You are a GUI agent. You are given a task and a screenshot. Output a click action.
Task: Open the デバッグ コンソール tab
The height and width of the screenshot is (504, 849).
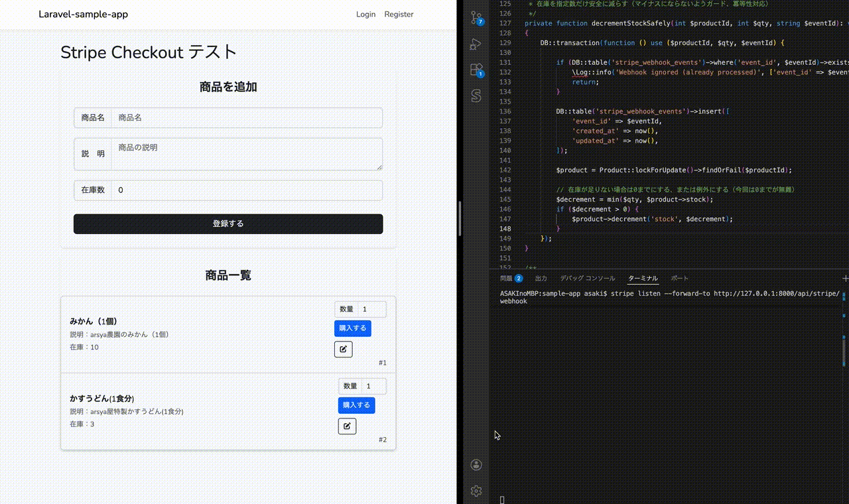(587, 279)
